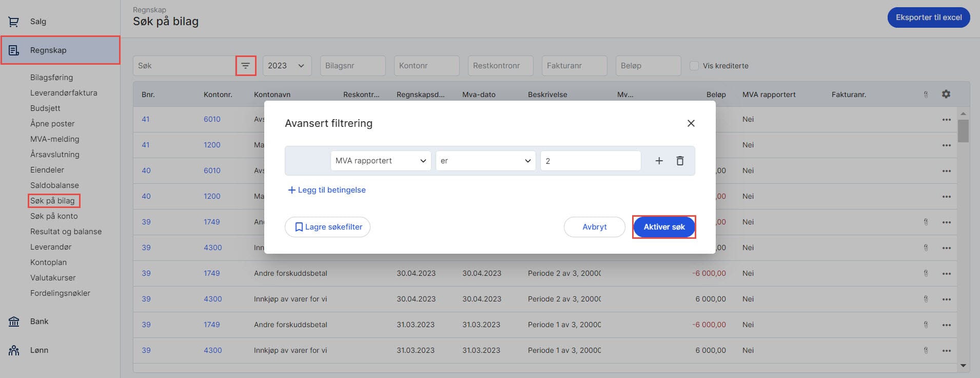Delete the MVA rapportert filter condition
This screenshot has width=980, height=378.
pos(680,161)
